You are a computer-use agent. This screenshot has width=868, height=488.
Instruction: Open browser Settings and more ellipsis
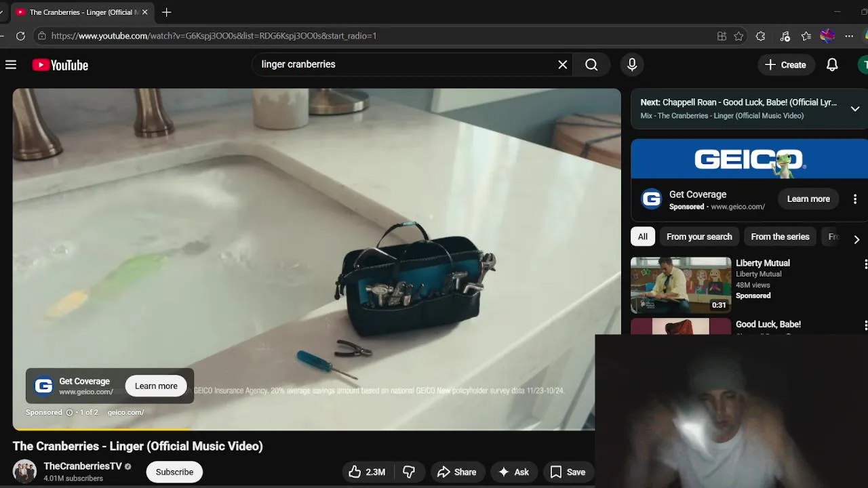coord(849,36)
